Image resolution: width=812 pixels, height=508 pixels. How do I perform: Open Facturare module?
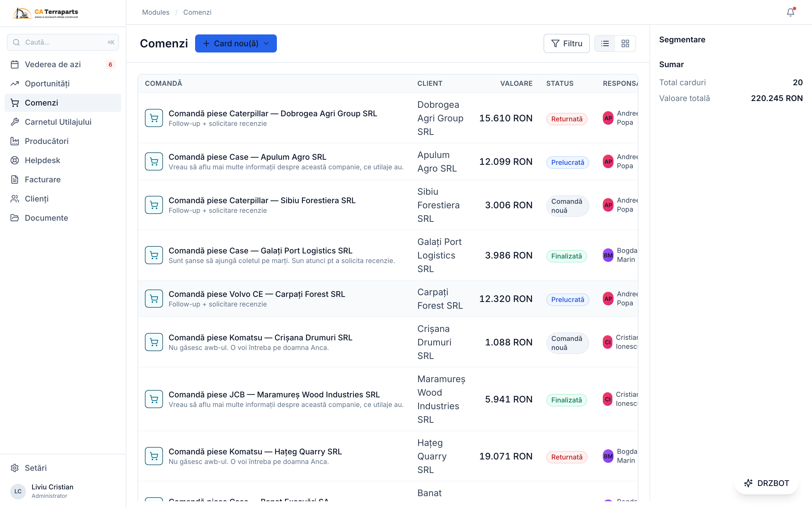pyautogui.click(x=63, y=179)
